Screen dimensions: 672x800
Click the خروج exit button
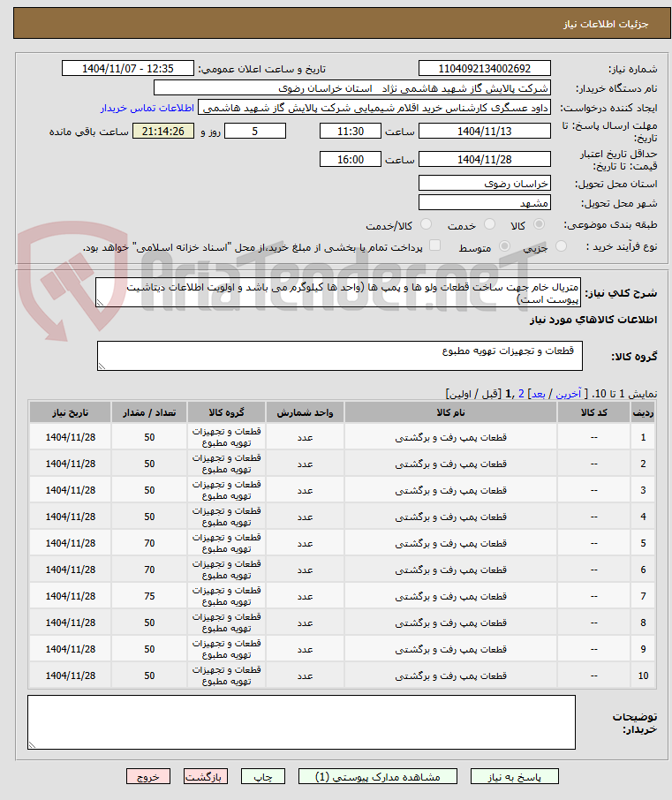click(x=148, y=776)
